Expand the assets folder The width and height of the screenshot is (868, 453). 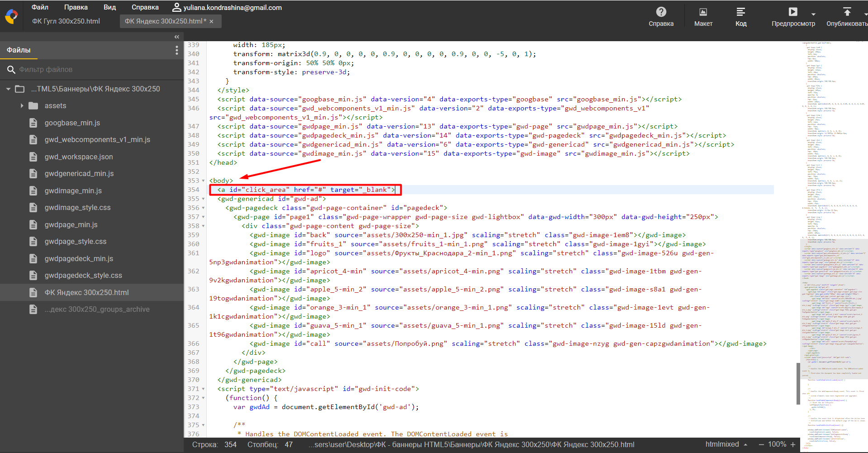coord(22,106)
